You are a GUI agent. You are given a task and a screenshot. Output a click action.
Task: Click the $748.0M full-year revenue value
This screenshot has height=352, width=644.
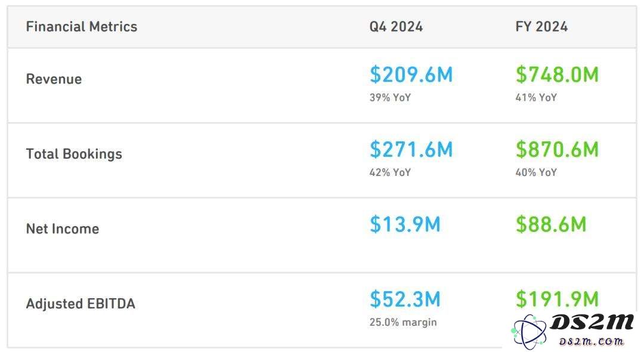coord(557,75)
